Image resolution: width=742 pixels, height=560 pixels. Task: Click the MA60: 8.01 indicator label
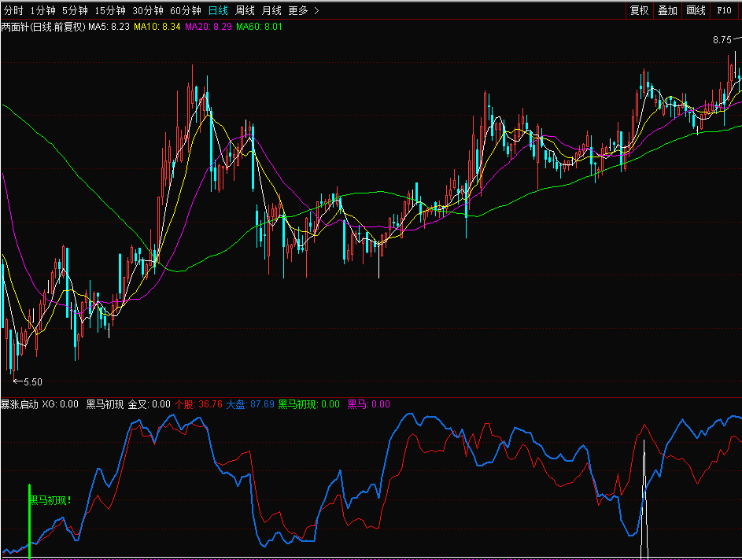pyautogui.click(x=259, y=27)
